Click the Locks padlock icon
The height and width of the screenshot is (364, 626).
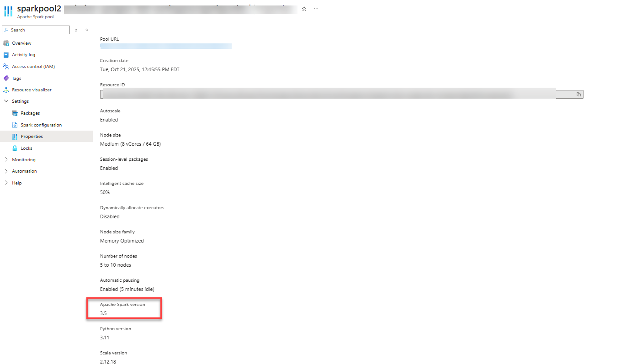coord(15,148)
